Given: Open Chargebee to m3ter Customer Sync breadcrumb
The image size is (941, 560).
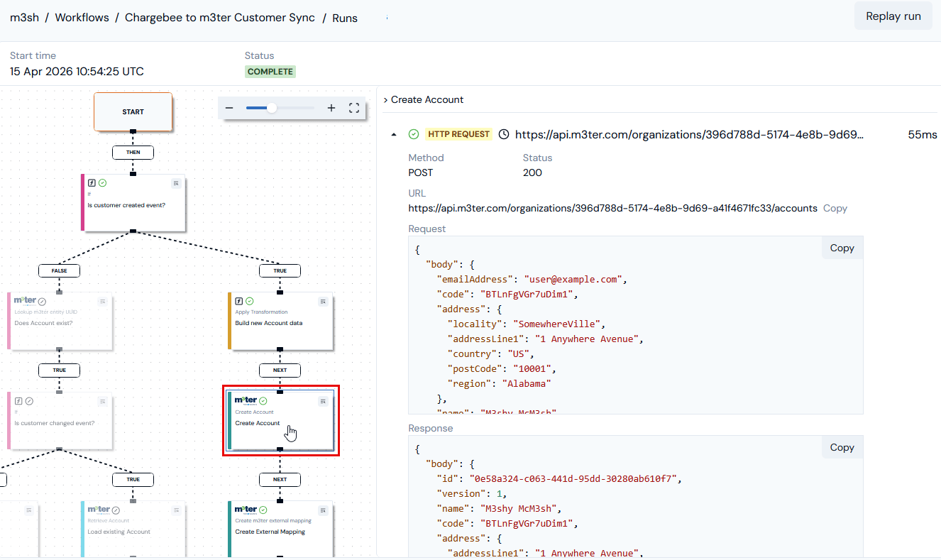Looking at the screenshot, I should tap(220, 18).
